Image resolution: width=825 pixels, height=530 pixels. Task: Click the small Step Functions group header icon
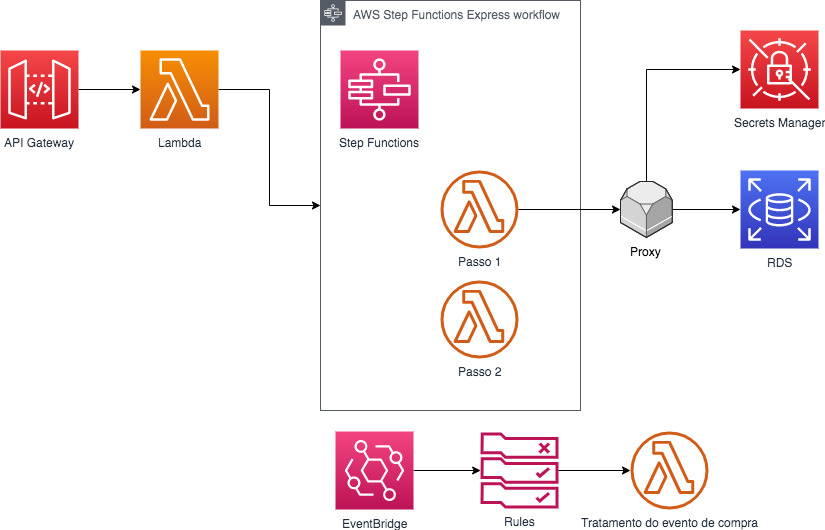click(333, 13)
